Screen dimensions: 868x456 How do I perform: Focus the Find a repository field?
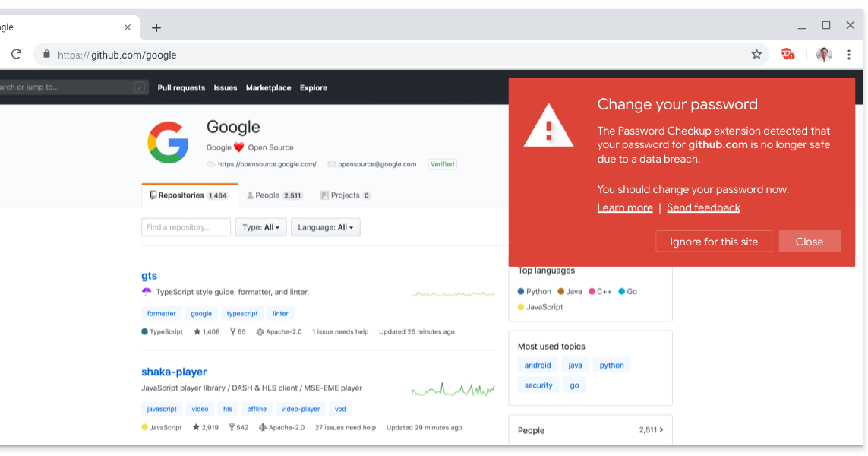click(185, 227)
